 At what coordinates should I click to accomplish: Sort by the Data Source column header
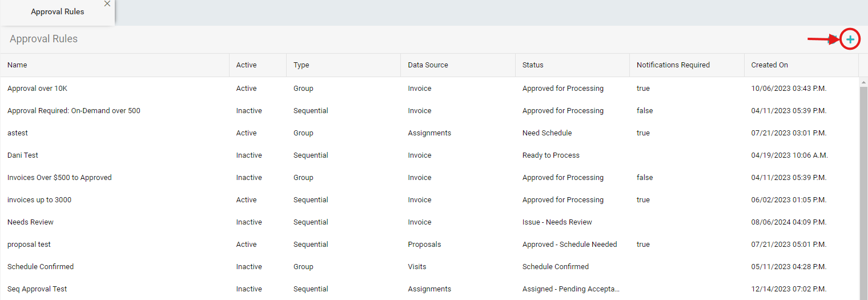(428, 65)
